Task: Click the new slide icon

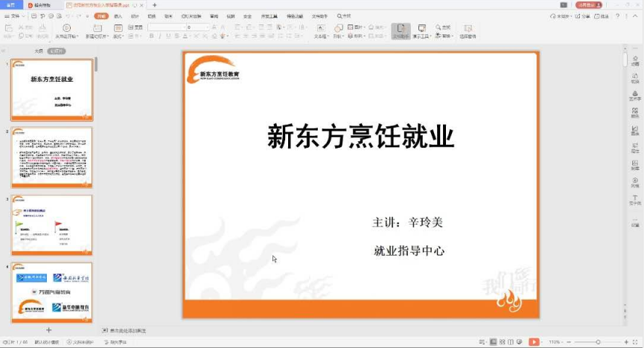Action: point(98,28)
